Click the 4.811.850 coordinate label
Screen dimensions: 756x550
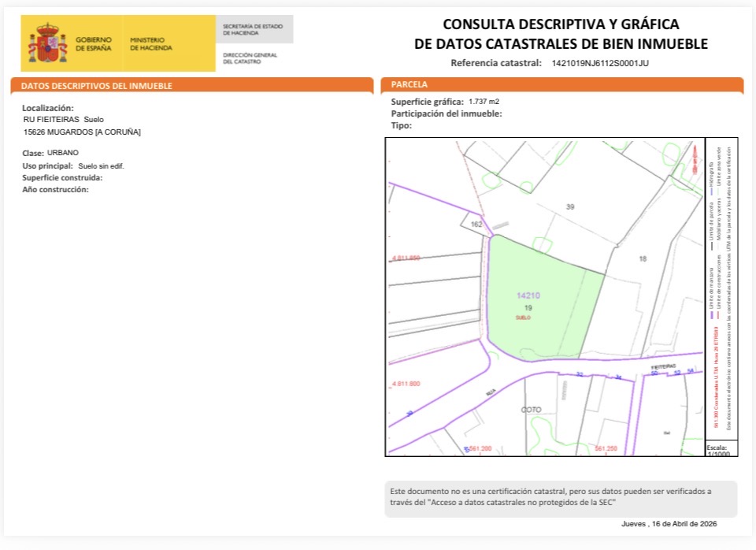click(406, 258)
